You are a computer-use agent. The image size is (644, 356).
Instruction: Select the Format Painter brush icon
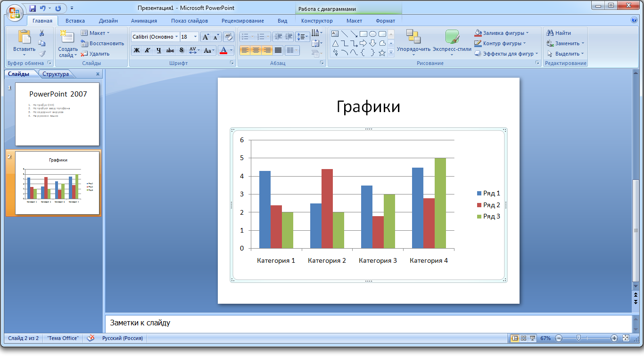(x=42, y=54)
